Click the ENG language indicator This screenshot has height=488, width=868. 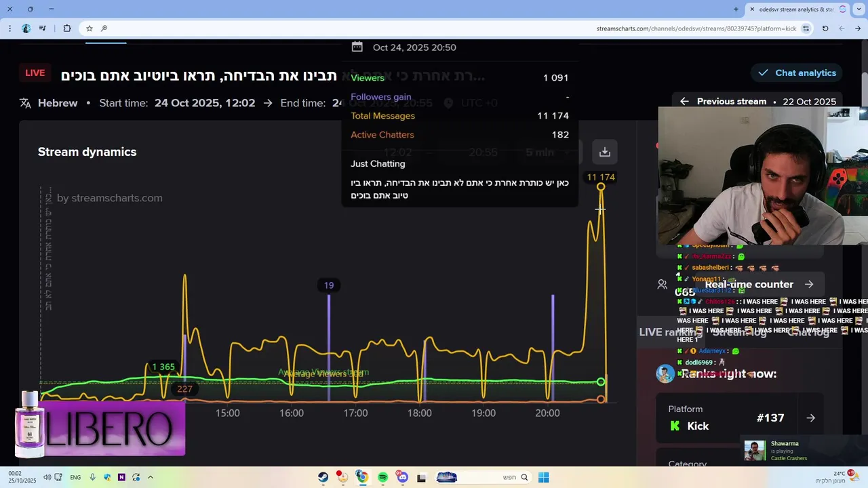coord(75,477)
